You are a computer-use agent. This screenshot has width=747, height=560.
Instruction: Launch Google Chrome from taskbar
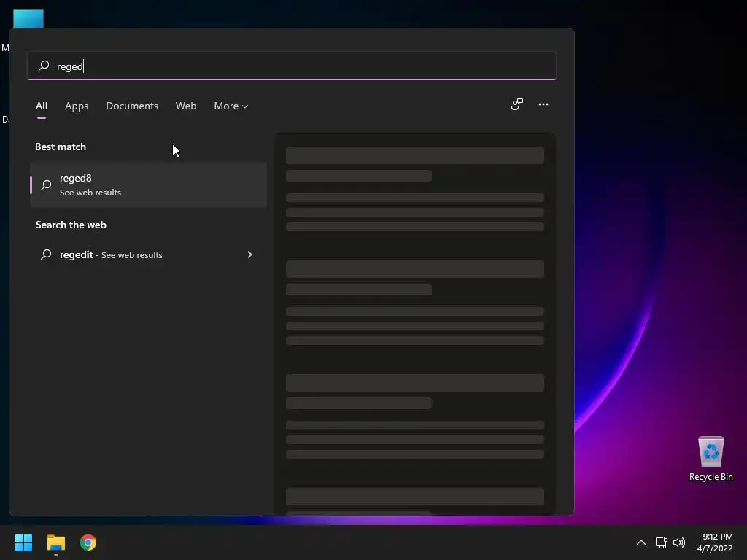click(x=88, y=542)
